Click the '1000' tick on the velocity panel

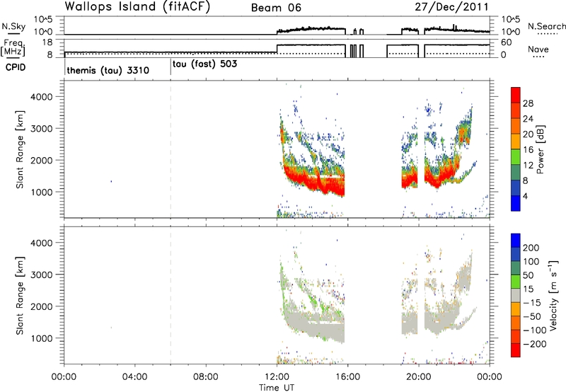coord(41,338)
